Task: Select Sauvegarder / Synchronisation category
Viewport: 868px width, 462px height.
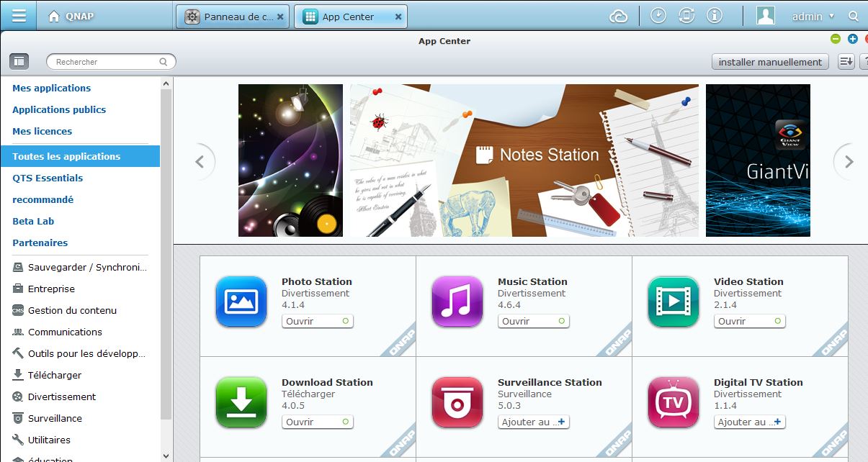Action: tap(80, 267)
